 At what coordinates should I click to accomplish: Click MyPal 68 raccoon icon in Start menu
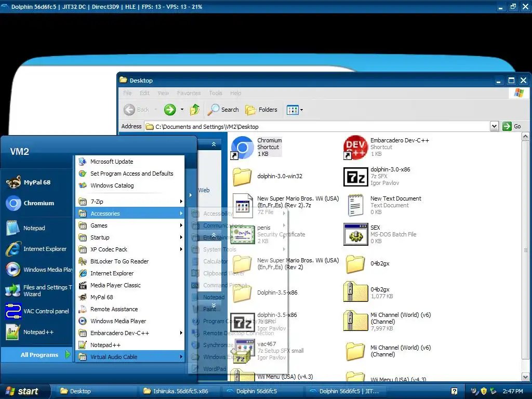point(14,182)
